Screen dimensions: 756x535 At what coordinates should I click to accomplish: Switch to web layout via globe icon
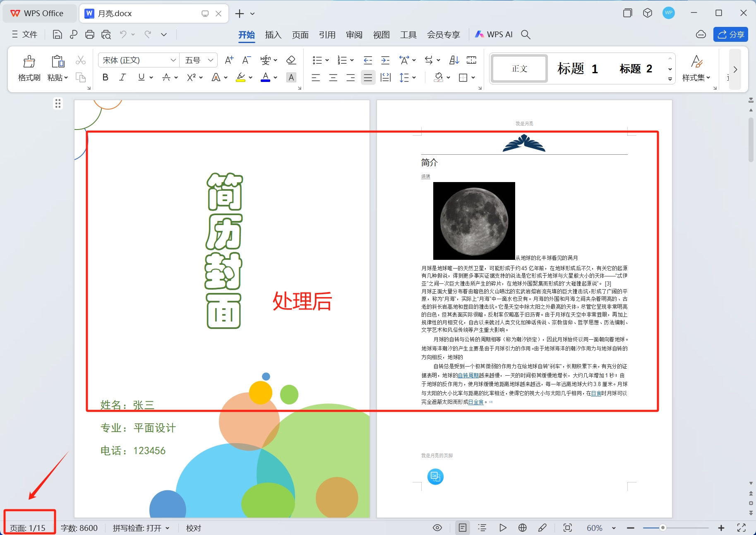tap(522, 528)
